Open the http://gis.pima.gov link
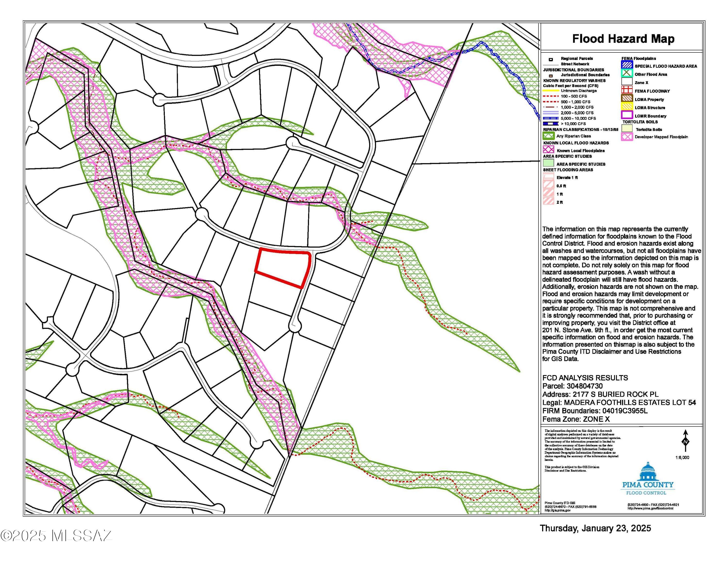 click(x=558, y=510)
